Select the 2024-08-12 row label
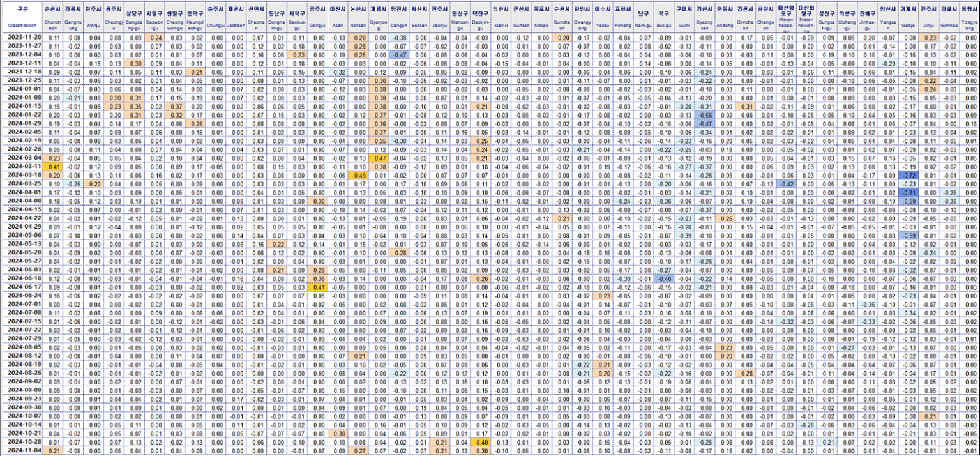 pos(22,355)
